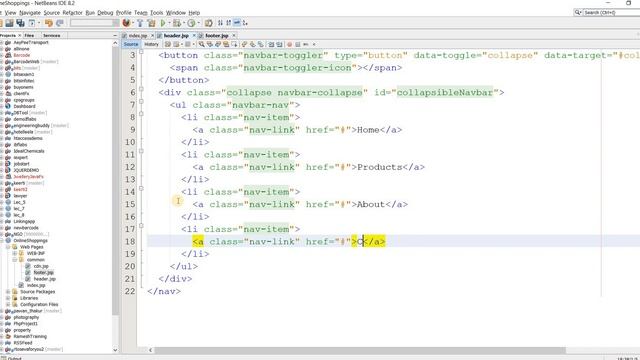Open the View menu
This screenshot has width=640, height=360.
pos(11,13)
